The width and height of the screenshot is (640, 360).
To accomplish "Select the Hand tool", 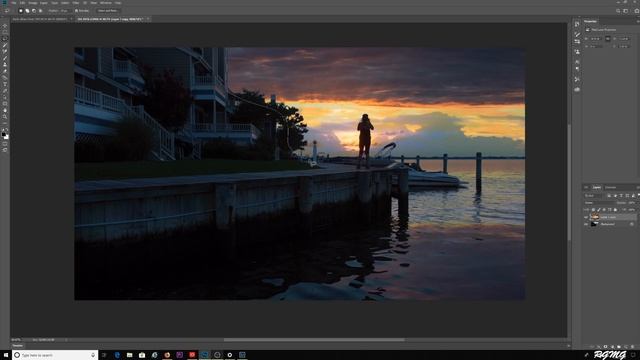I will tap(5, 110).
